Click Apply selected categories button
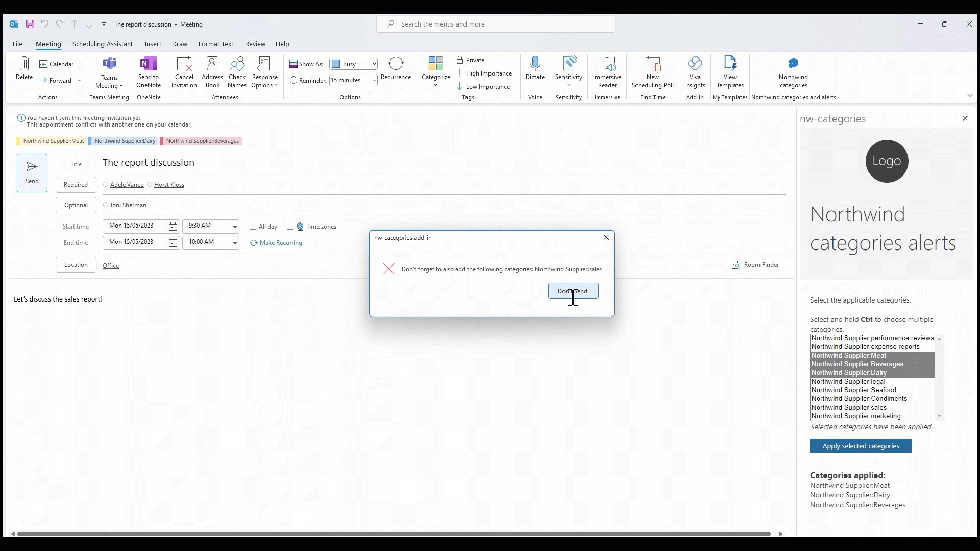 point(861,445)
